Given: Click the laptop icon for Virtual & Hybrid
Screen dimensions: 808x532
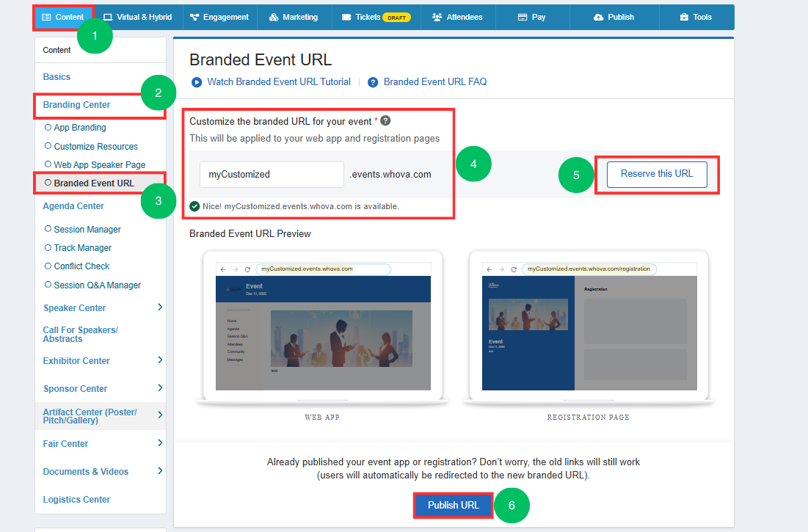Looking at the screenshot, I should (108, 18).
